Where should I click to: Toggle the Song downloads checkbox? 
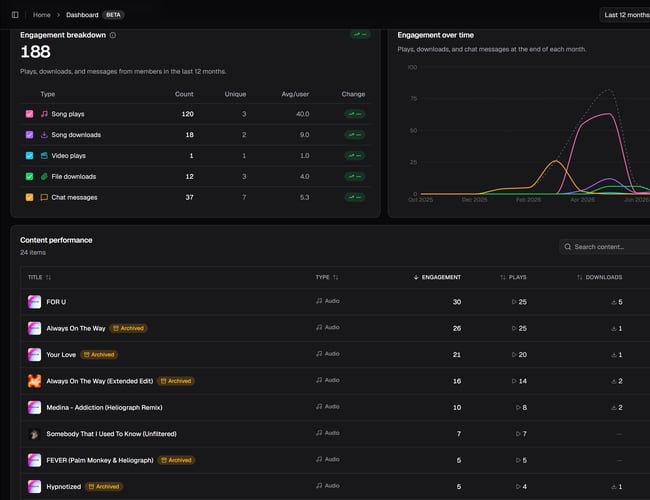pos(29,135)
